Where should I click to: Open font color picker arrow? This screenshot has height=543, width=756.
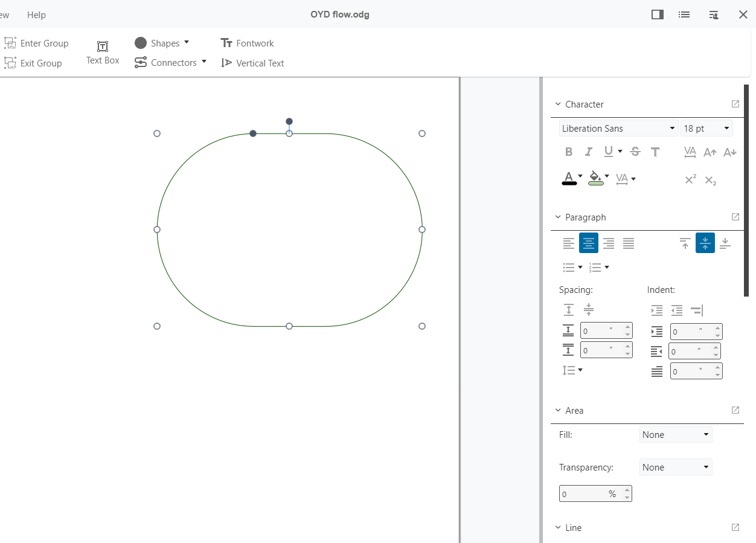580,176
